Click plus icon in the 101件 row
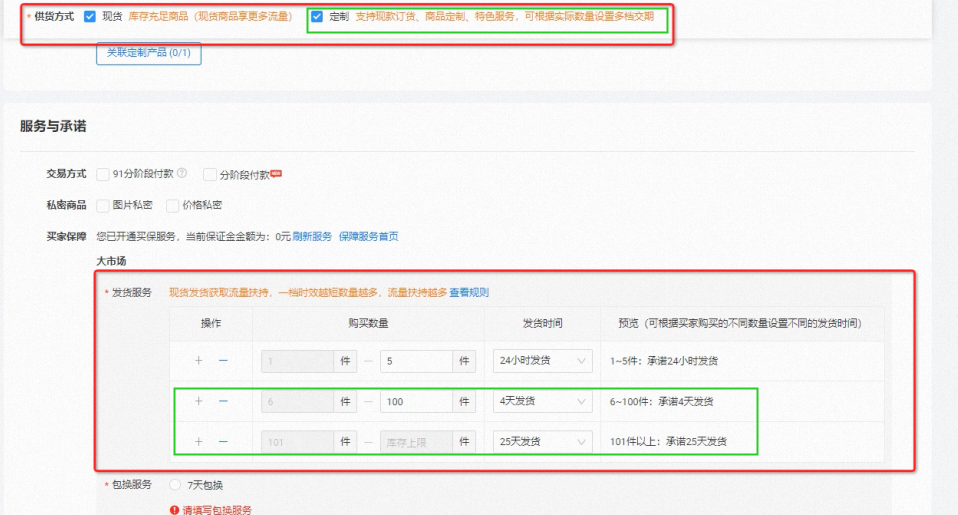 point(198,441)
